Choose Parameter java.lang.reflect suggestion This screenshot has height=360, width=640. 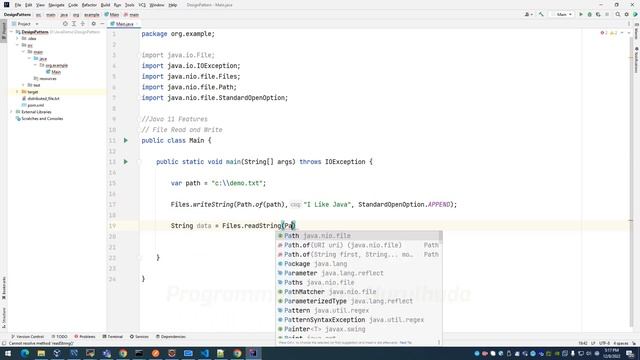pos(359,273)
